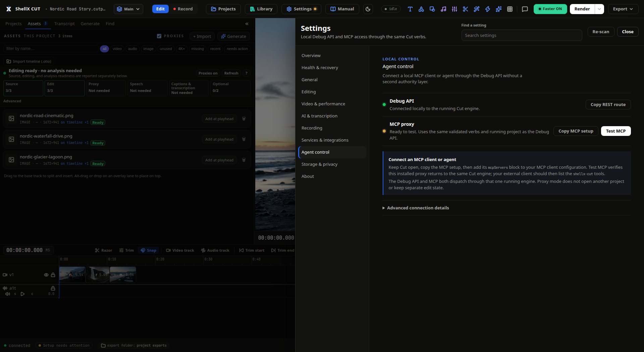Filter assets by the video chip

tap(117, 49)
